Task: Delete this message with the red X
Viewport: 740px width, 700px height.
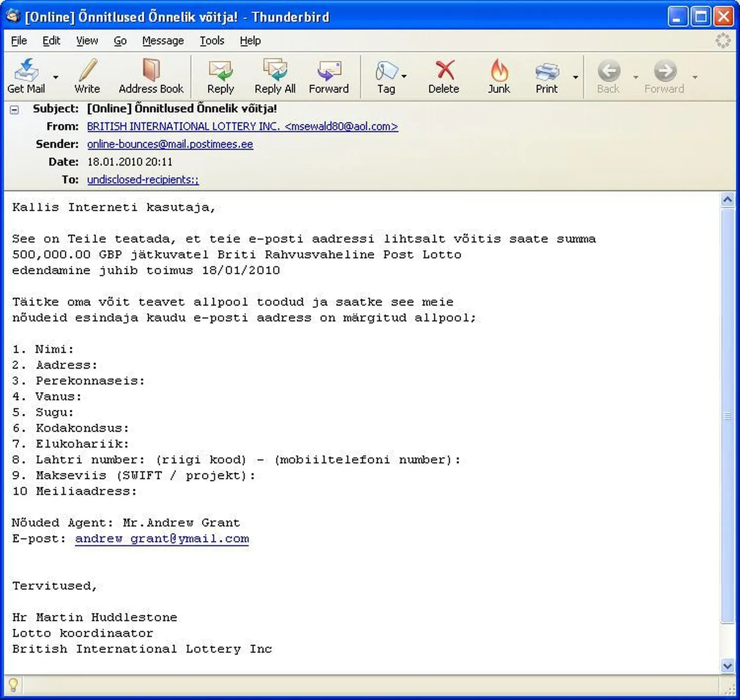Action: pyautogui.click(x=444, y=70)
